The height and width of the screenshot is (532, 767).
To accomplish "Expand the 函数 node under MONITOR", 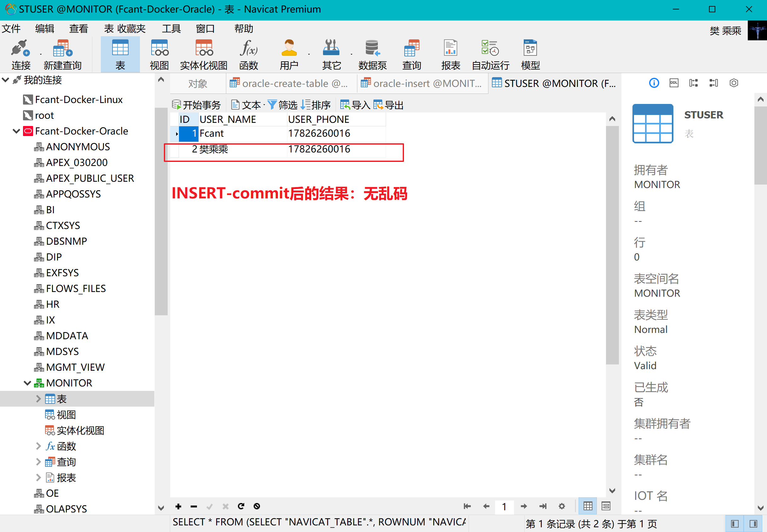I will point(38,446).
